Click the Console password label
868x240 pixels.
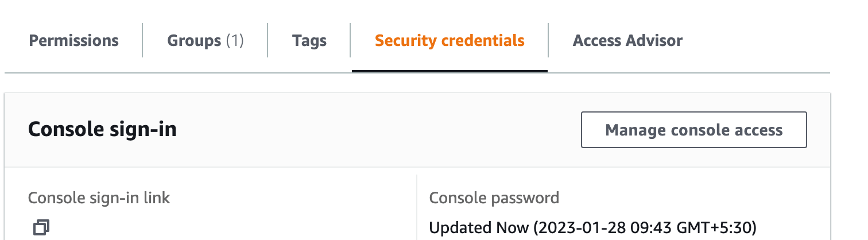pos(494,199)
